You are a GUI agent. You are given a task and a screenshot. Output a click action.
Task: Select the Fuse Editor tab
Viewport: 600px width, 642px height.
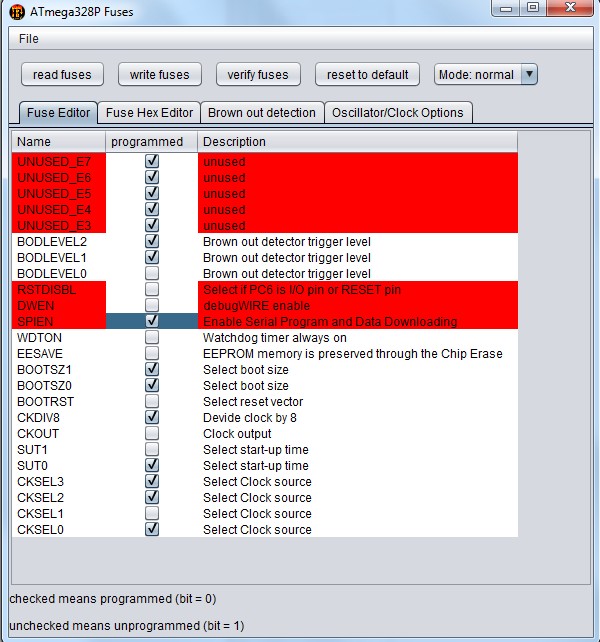click(x=58, y=113)
